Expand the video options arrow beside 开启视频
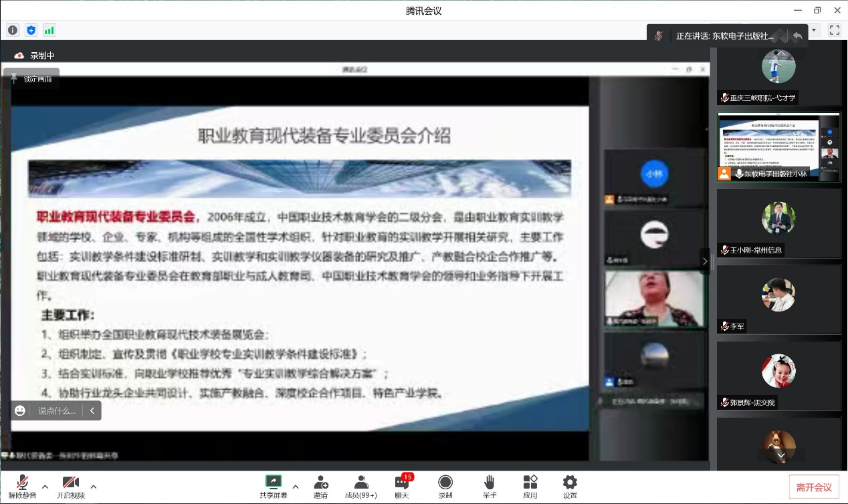 [94, 487]
